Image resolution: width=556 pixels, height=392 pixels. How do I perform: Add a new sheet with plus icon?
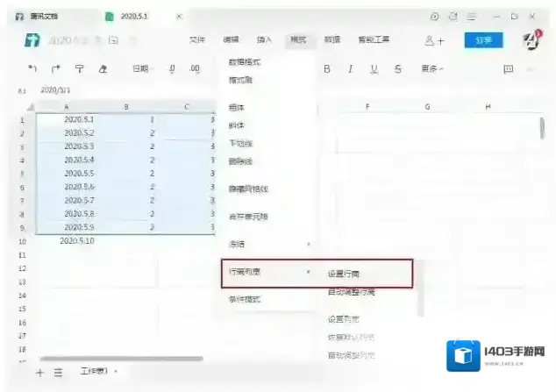[39, 372]
